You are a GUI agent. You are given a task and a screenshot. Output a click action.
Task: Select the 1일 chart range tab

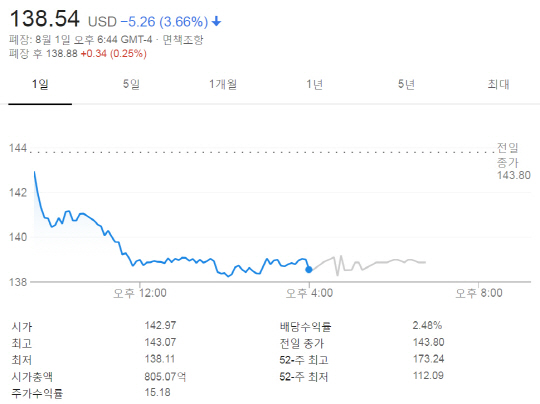(40, 84)
